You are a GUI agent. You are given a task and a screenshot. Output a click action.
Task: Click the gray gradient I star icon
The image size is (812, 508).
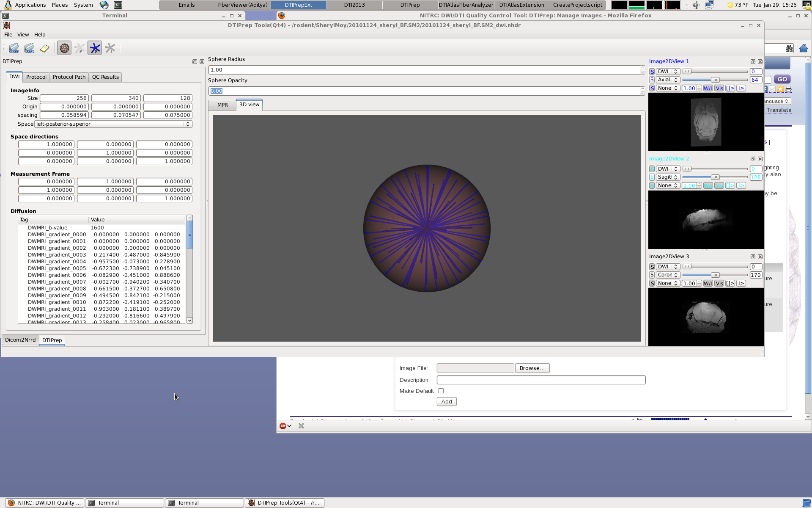tap(110, 48)
